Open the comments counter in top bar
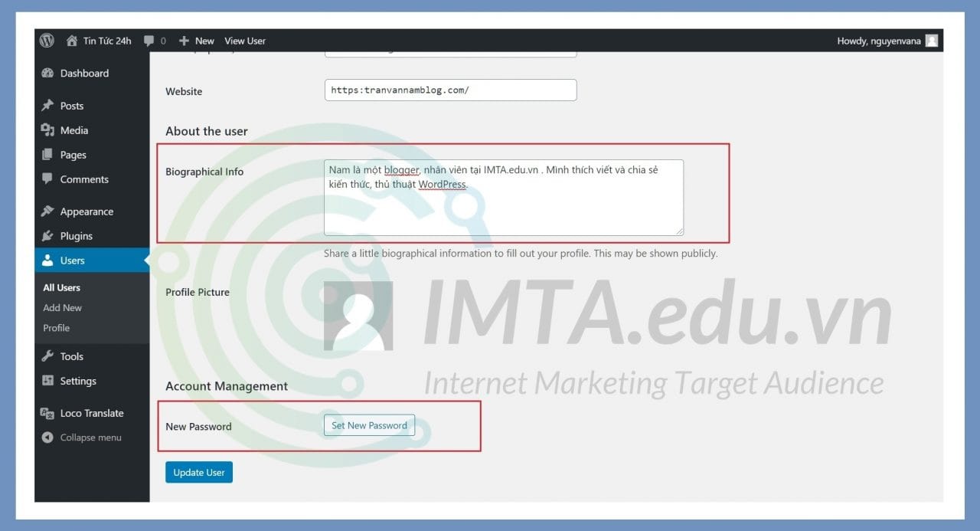This screenshot has width=980, height=531. coord(155,41)
